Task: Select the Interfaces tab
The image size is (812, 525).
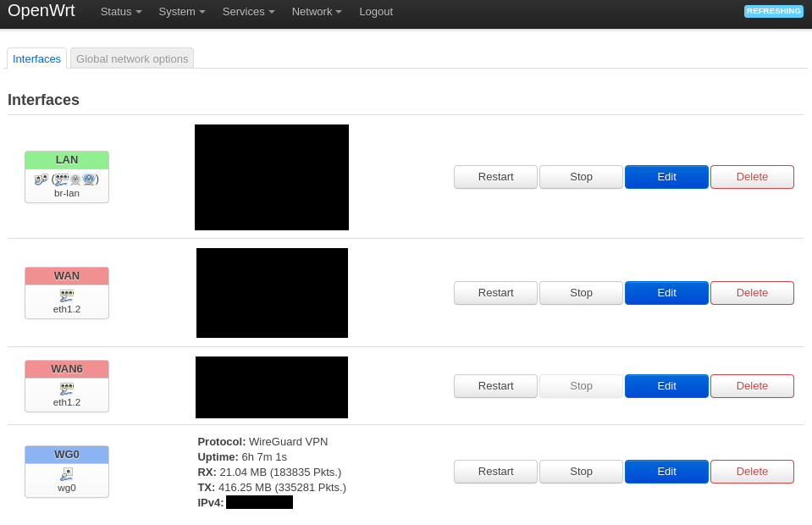Action: point(37,58)
